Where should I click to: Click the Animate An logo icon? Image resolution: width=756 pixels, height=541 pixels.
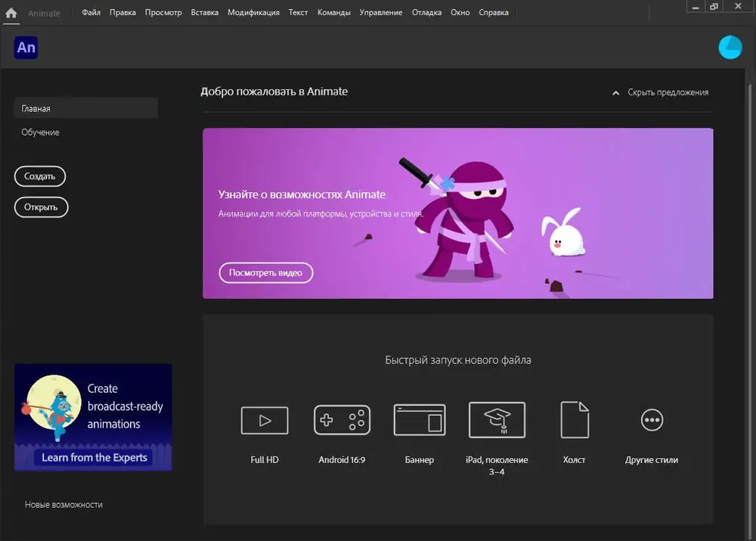pyautogui.click(x=26, y=48)
